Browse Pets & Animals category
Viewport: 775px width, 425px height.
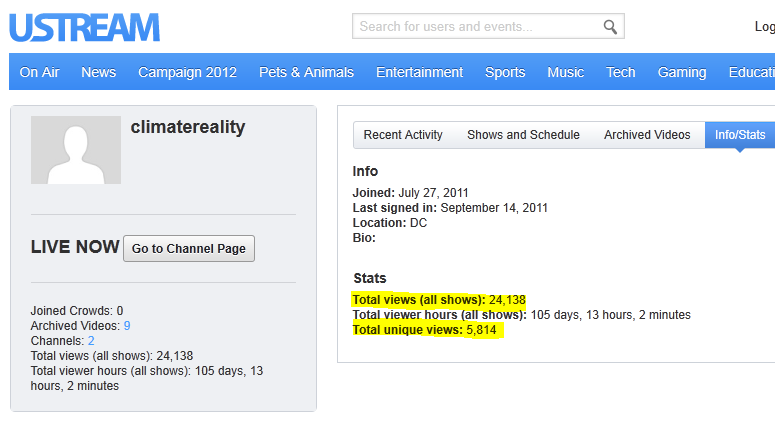coord(306,72)
